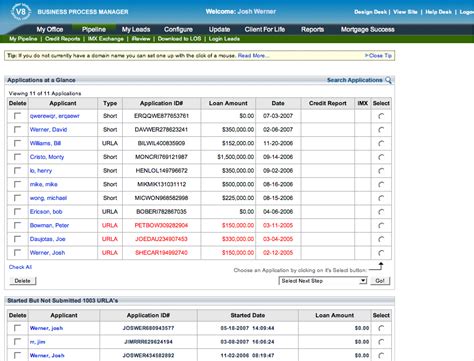The width and height of the screenshot is (474, 361).
Task: Close the tip banner
Action: point(378,56)
